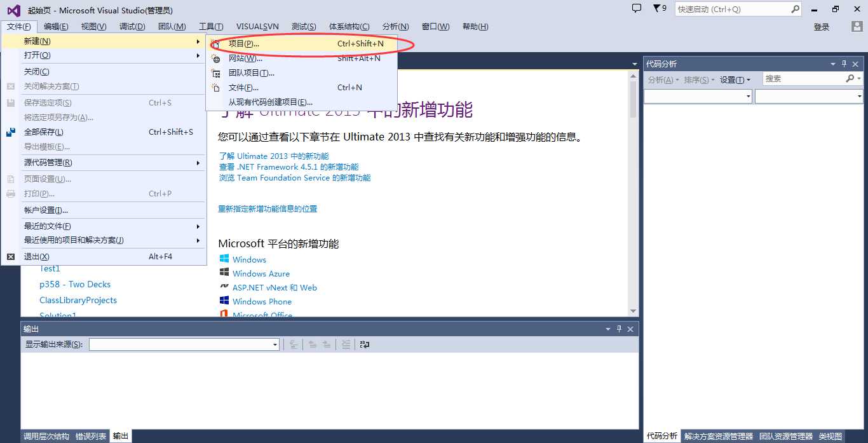Image resolution: width=868 pixels, height=443 pixels.
Task: Toggle auto-hide pin on 代码分析 panel
Action: (844, 64)
